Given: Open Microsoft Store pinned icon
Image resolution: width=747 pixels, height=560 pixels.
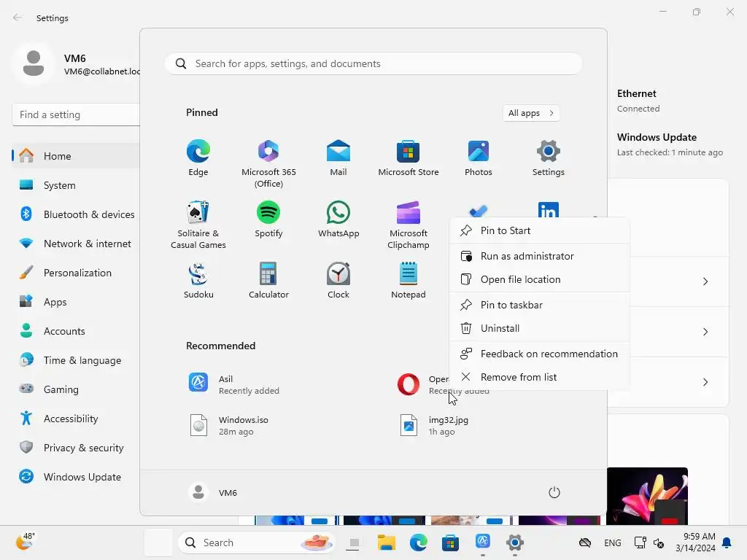Looking at the screenshot, I should pyautogui.click(x=409, y=158).
